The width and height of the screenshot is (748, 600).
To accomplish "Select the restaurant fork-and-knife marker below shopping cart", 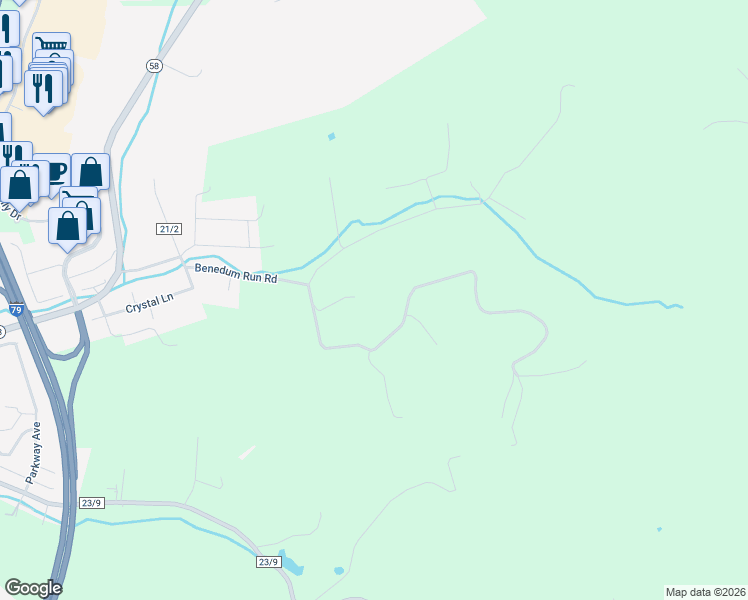I will (x=44, y=92).
